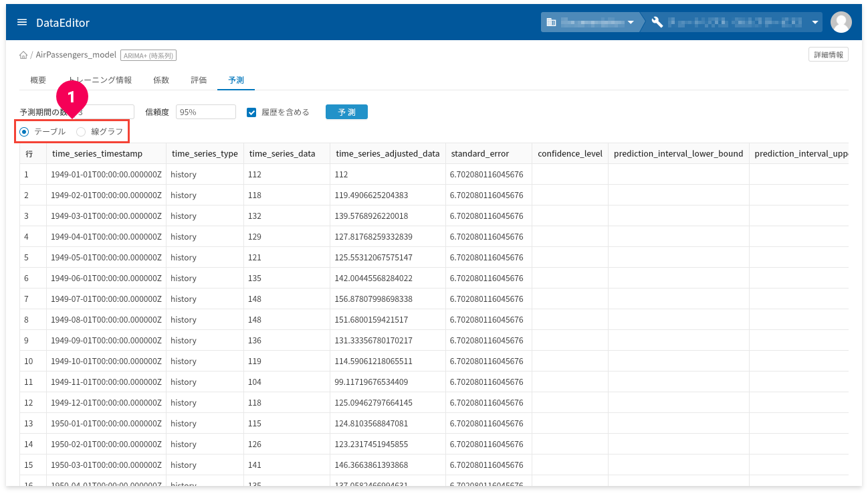Click ARIMA+ (時系列) model type badge

(x=148, y=56)
